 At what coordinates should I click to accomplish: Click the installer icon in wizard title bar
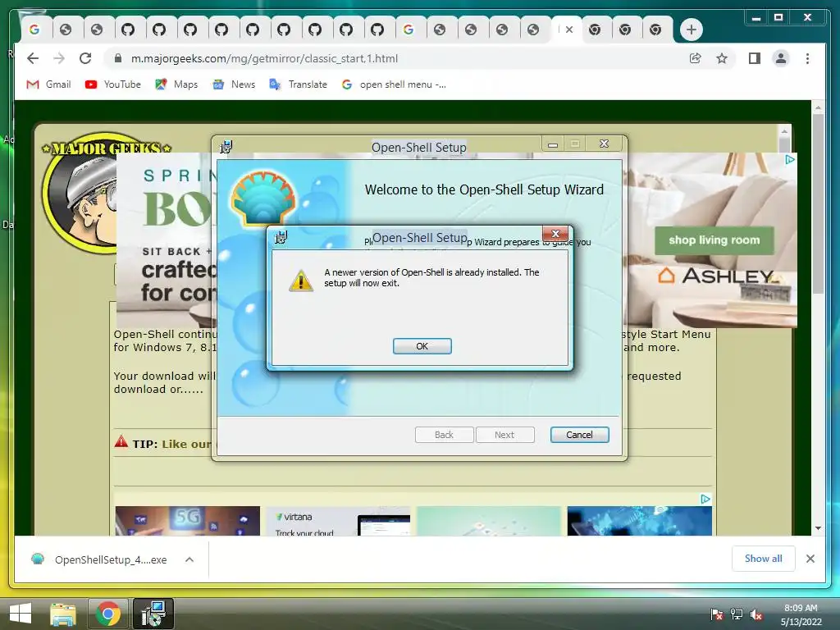tap(226, 146)
